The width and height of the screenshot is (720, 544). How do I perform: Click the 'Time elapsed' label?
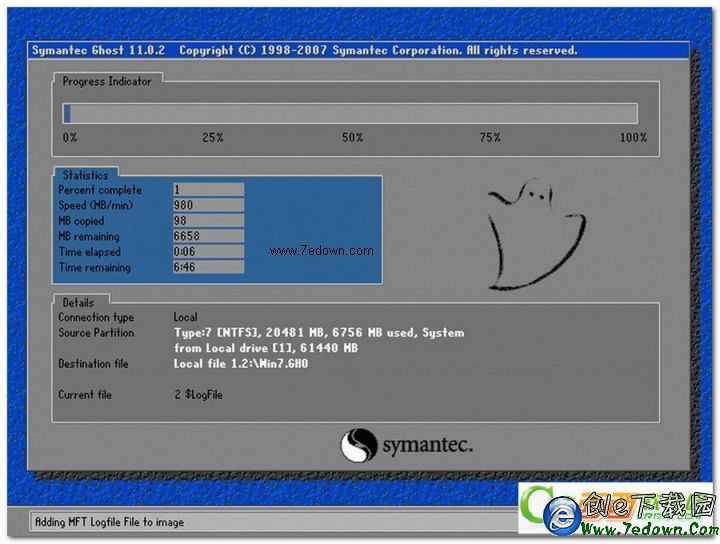pos(90,252)
